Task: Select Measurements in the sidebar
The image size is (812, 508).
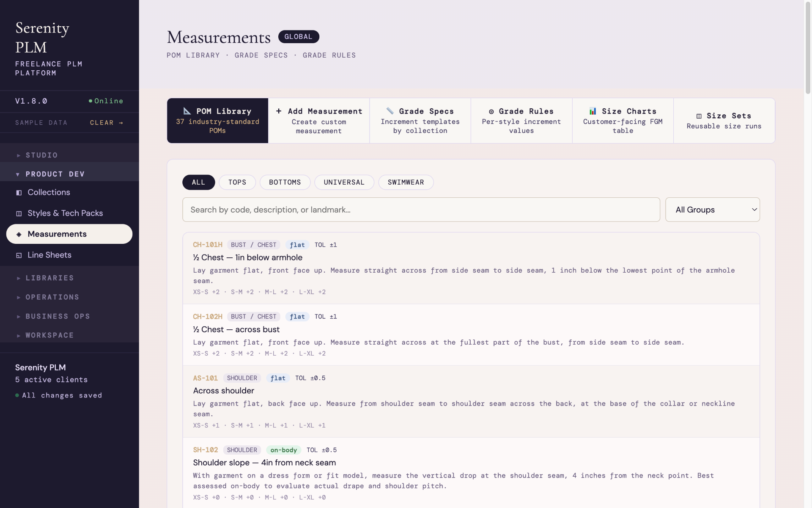Action: tap(69, 234)
